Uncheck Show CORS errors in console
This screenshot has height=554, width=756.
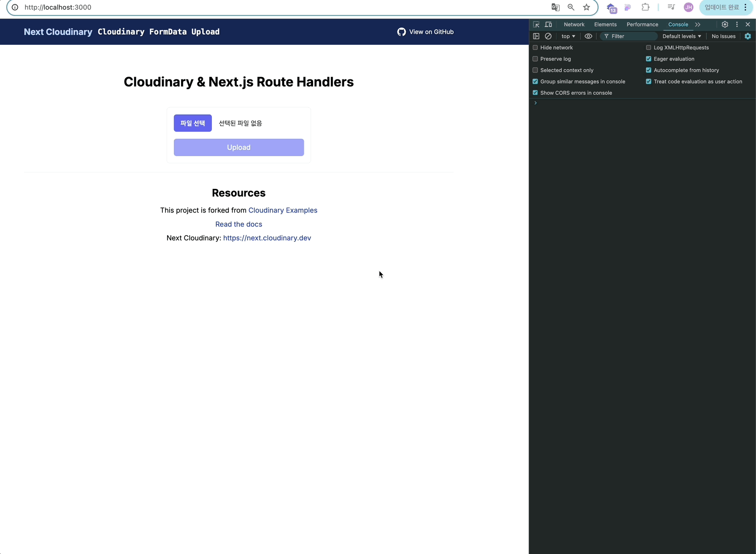(535, 93)
